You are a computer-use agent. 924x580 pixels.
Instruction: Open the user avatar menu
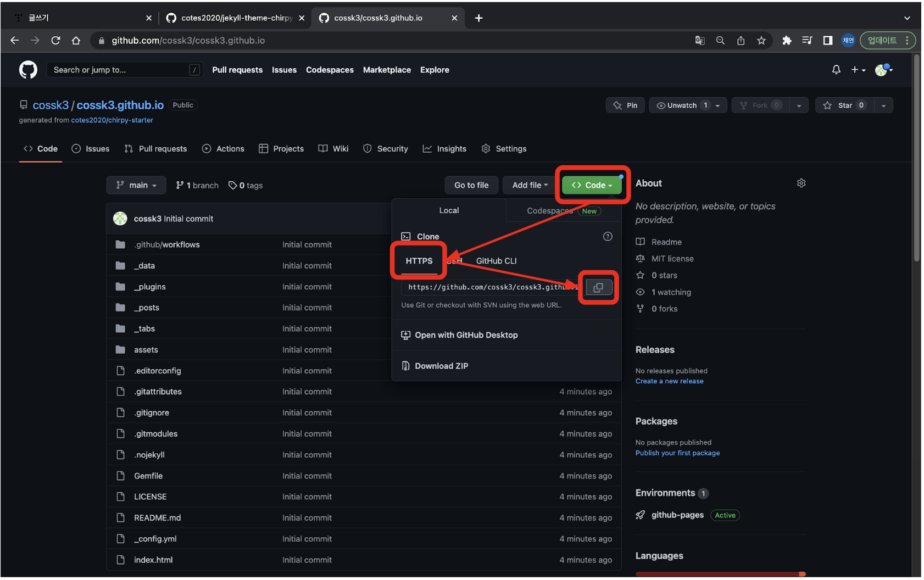pyautogui.click(x=883, y=70)
